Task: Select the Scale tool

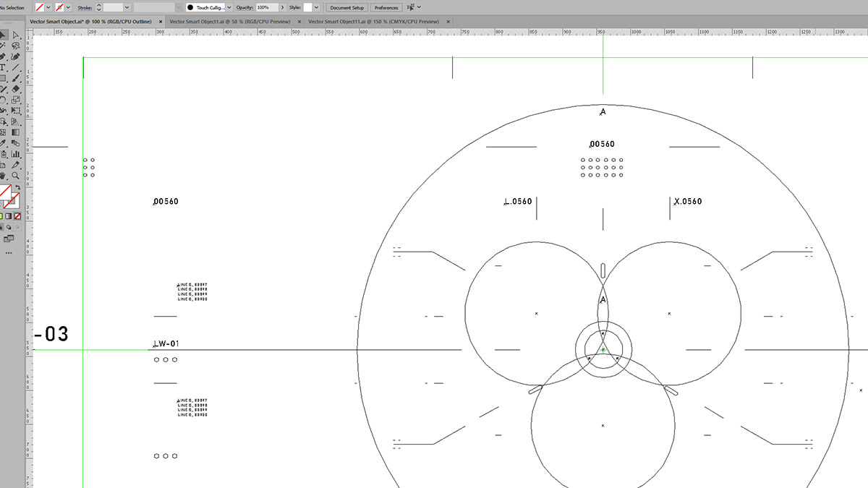Action: (x=15, y=100)
